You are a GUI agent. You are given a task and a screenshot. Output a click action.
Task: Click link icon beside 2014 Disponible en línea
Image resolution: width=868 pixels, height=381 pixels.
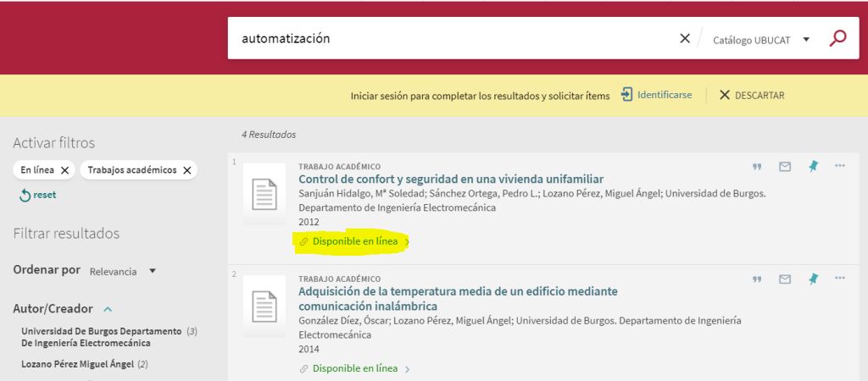[303, 369]
